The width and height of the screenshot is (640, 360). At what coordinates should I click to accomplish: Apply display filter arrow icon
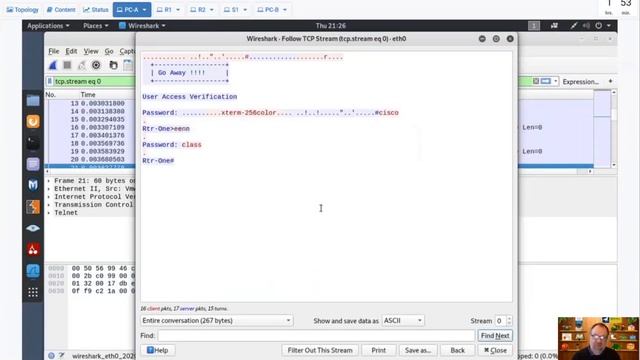coord(546,81)
